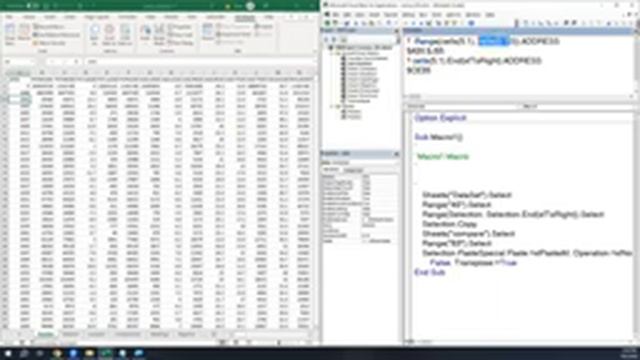The image size is (640, 360).
Task: Select the active green sheet tab
Action: pyautogui.click(x=46, y=334)
